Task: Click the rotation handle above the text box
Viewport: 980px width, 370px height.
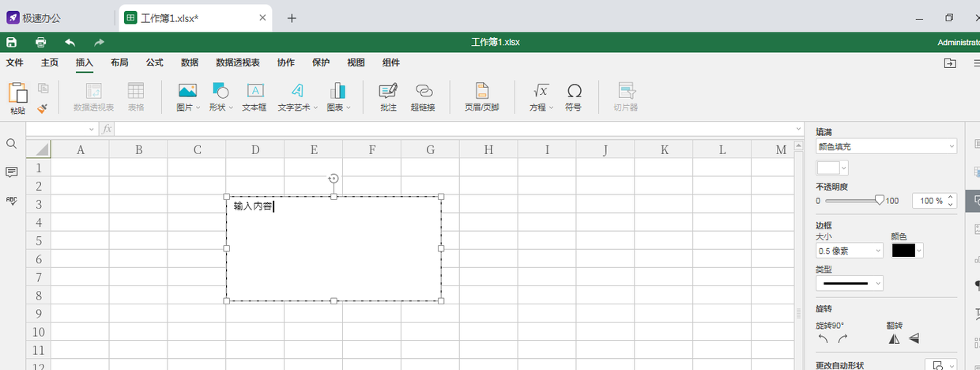Action: pyautogui.click(x=334, y=179)
